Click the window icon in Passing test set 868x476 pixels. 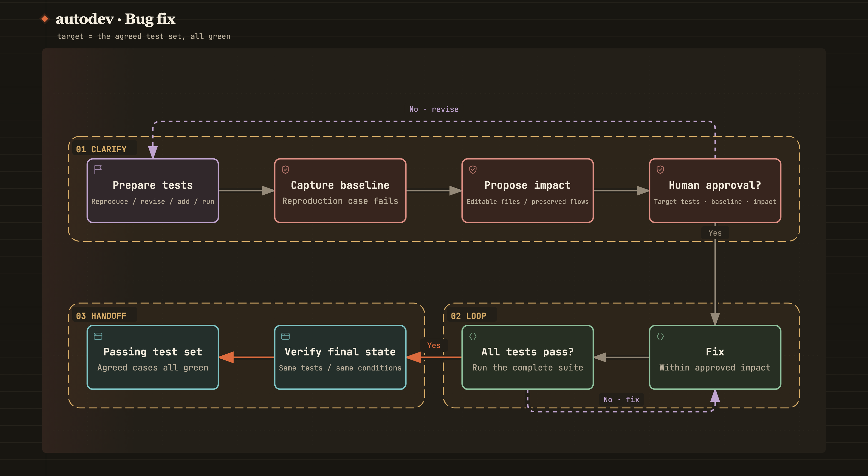98,336
